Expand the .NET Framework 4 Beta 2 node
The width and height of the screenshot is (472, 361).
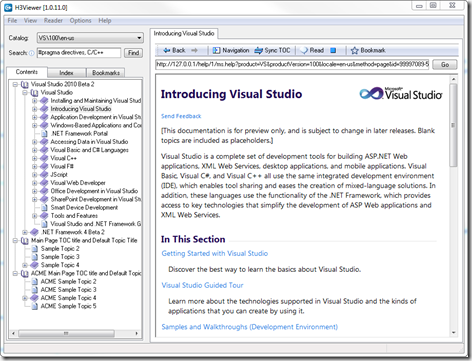[x=25, y=232]
